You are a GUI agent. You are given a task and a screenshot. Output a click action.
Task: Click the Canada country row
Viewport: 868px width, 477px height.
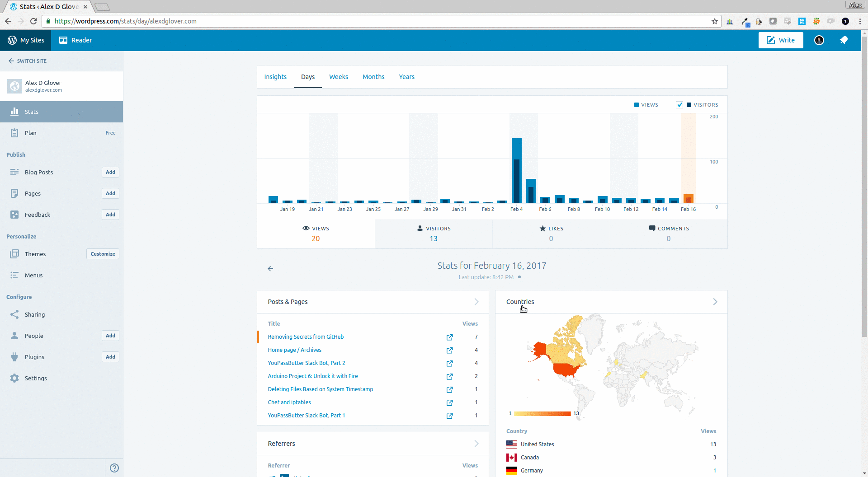point(611,458)
